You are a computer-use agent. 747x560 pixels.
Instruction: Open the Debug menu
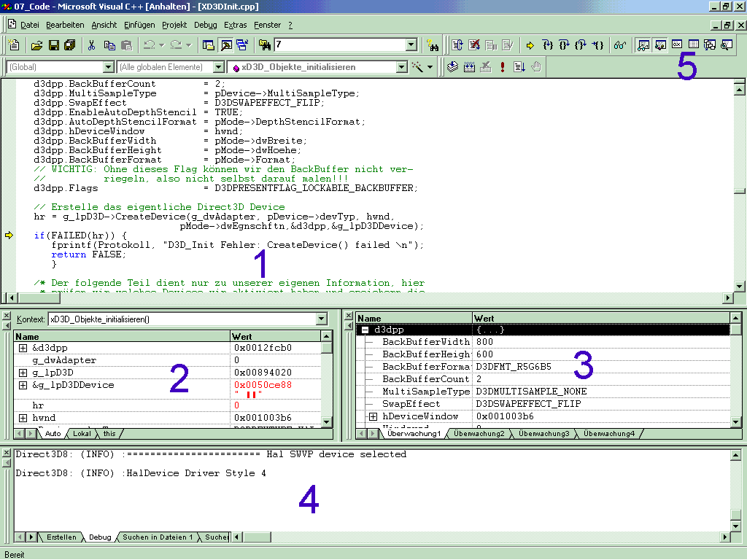click(x=205, y=25)
